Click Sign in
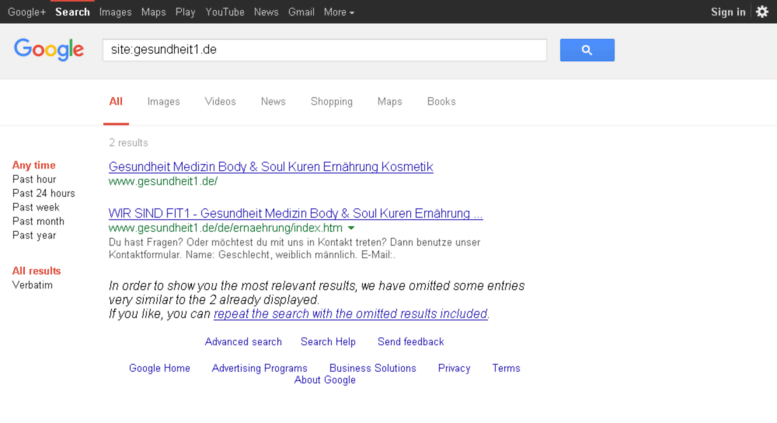This screenshot has width=777, height=423. [x=728, y=12]
